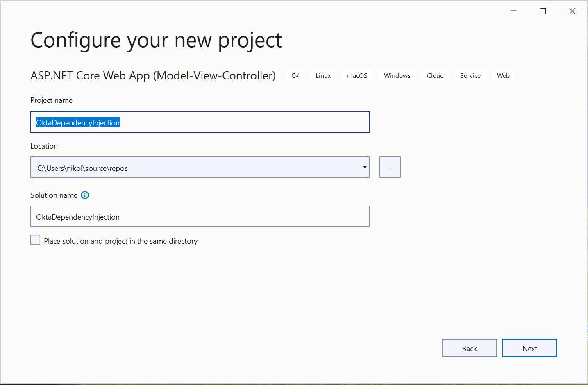This screenshot has width=588, height=385.
Task: Click into the Solution name field
Action: 200,217
